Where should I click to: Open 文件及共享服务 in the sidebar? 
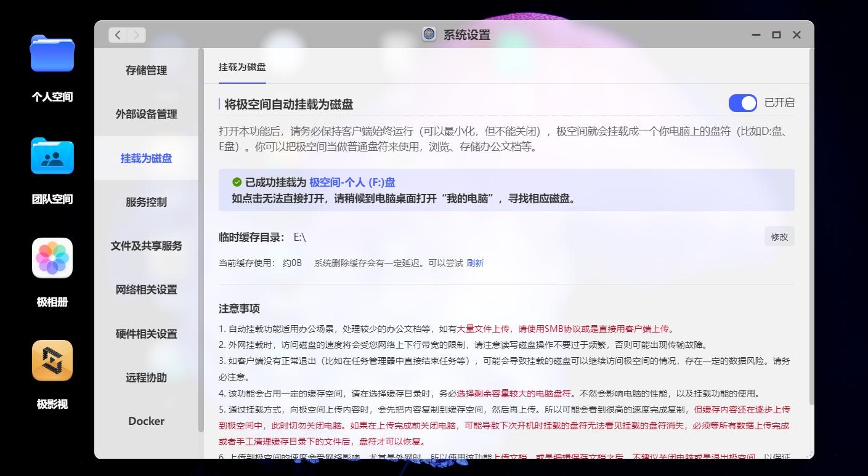[x=147, y=246]
